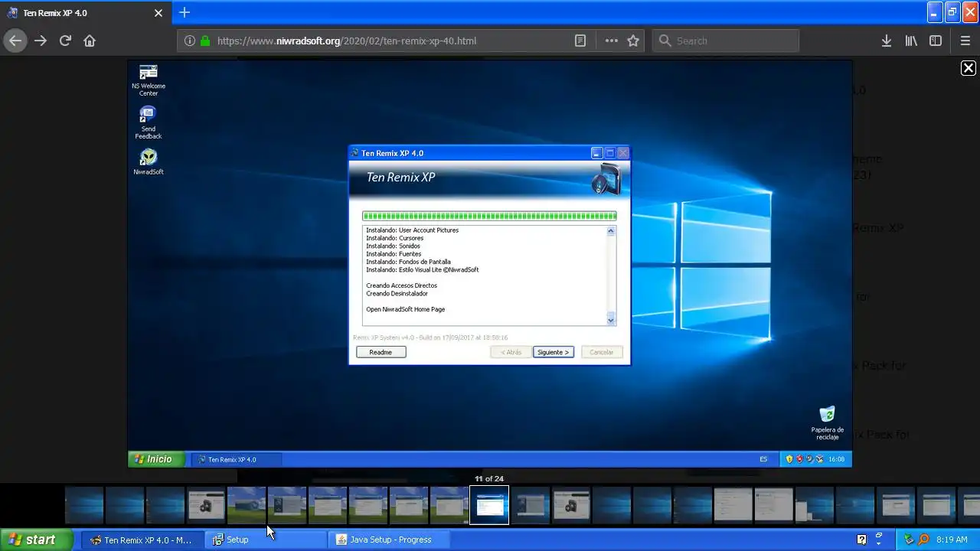The width and height of the screenshot is (980, 551).
Task: Click 'Instalando: Fondos de Pantalla' log line
Action: tap(408, 262)
